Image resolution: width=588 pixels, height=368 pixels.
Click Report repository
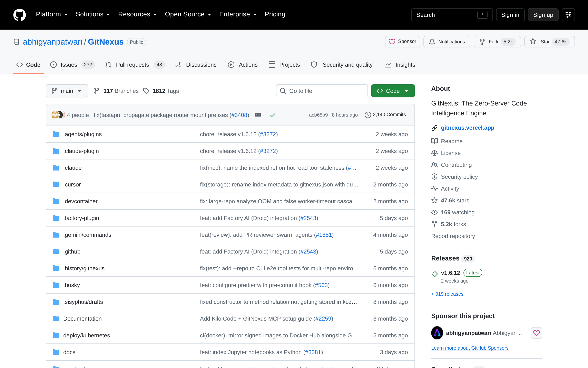click(453, 236)
